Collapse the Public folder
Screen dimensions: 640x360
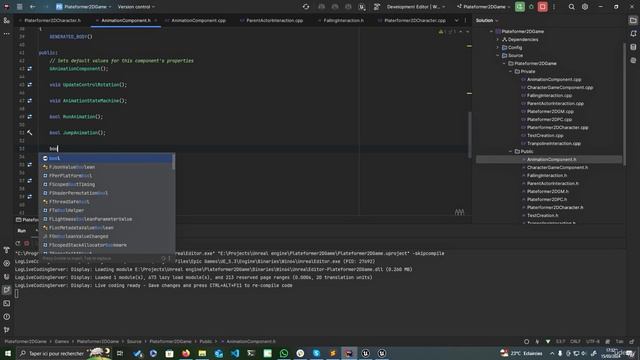[x=510, y=151]
